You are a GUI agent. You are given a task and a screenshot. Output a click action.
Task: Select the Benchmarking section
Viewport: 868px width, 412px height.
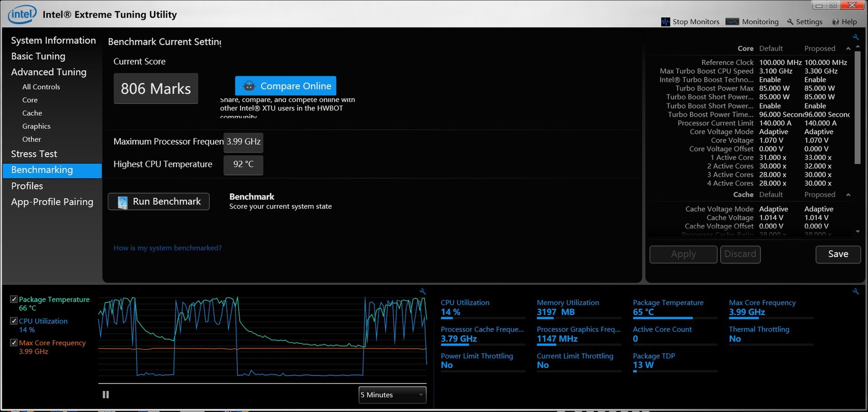click(x=52, y=170)
